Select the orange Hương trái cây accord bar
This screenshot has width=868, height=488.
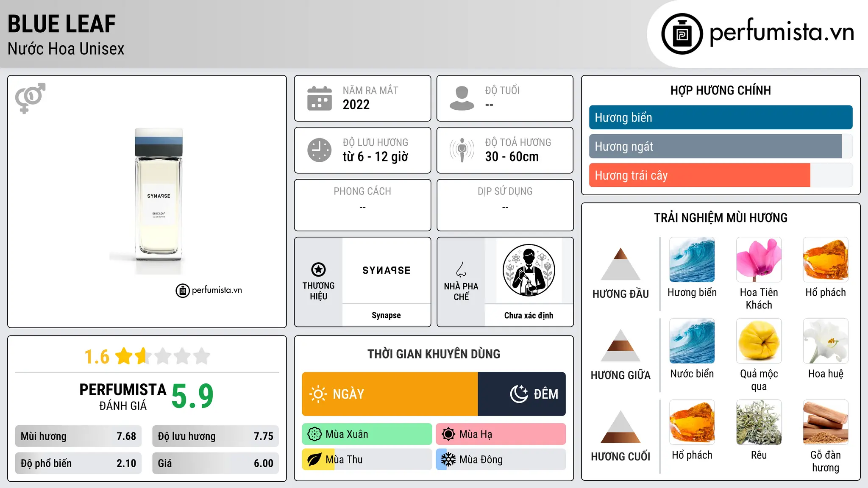tap(700, 175)
